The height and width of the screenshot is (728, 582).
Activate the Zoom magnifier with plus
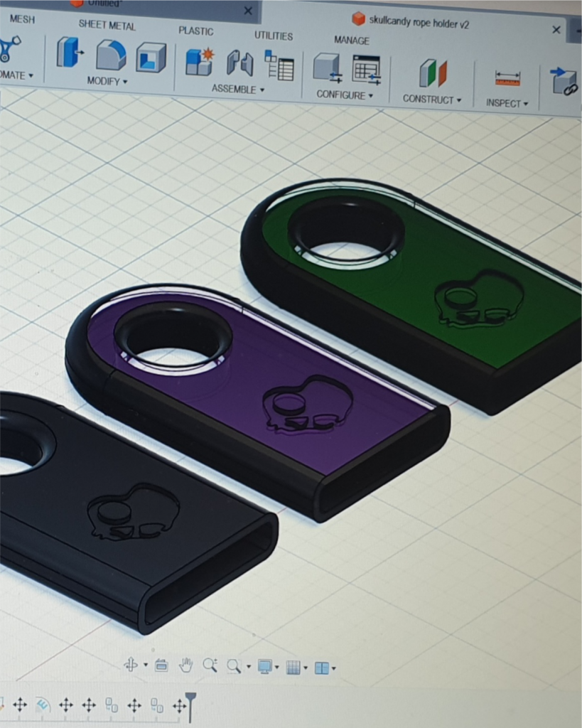210,665
